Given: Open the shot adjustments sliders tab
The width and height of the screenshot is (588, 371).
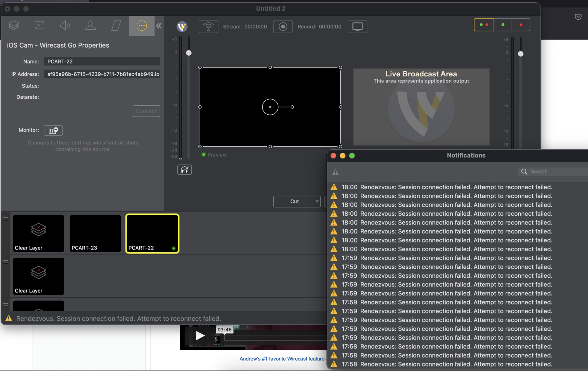Looking at the screenshot, I should pos(39,26).
